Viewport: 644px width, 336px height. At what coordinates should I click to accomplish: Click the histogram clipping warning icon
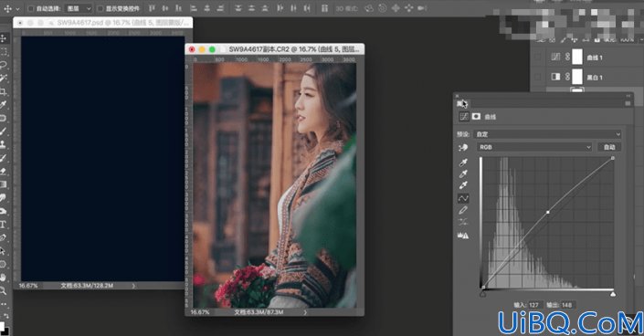coord(463,236)
